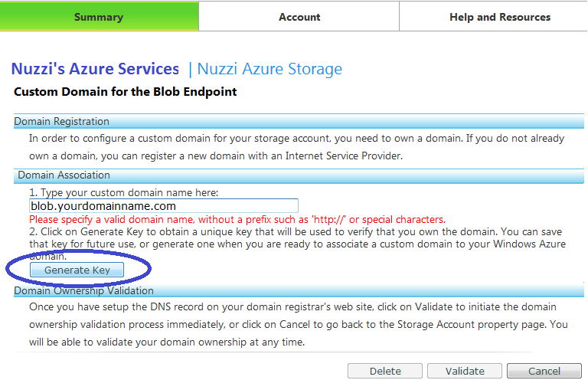The height and width of the screenshot is (380, 588).
Task: Select the Domain Registration section header
Action: (299, 121)
